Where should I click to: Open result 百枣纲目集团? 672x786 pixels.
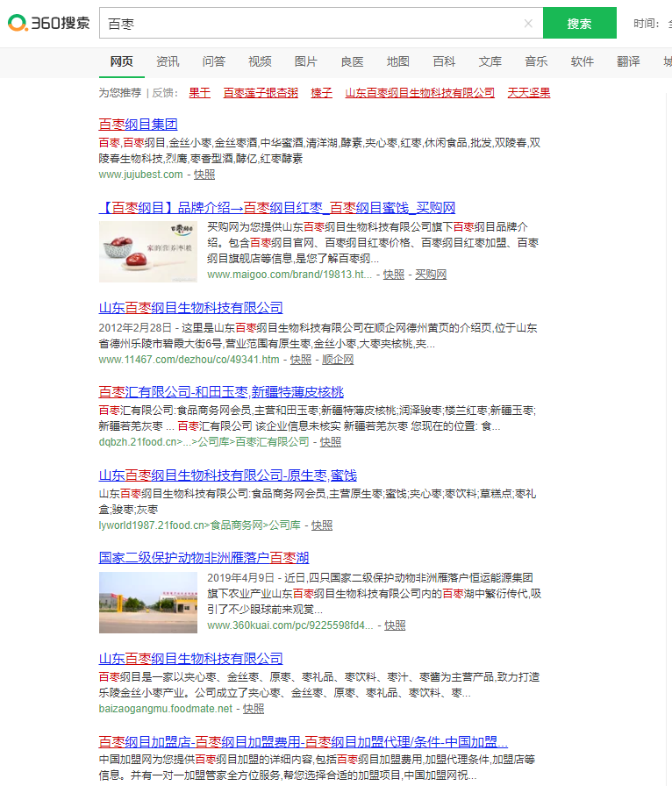coord(138,125)
